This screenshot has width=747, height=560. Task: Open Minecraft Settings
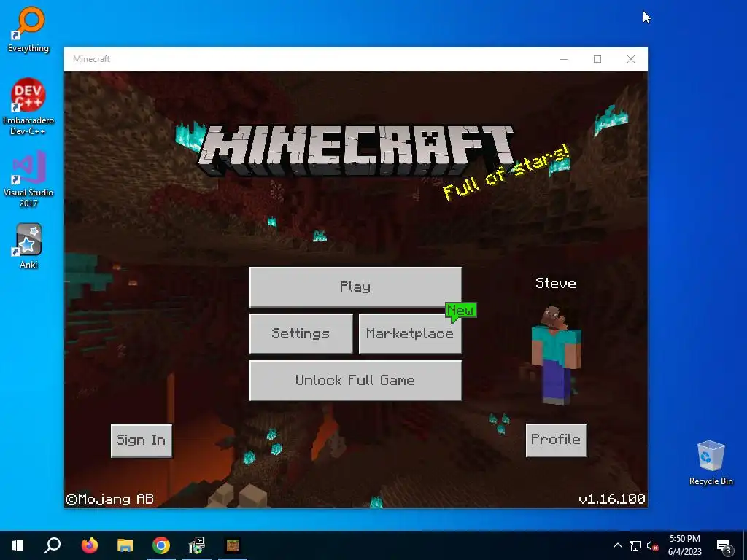[301, 333]
